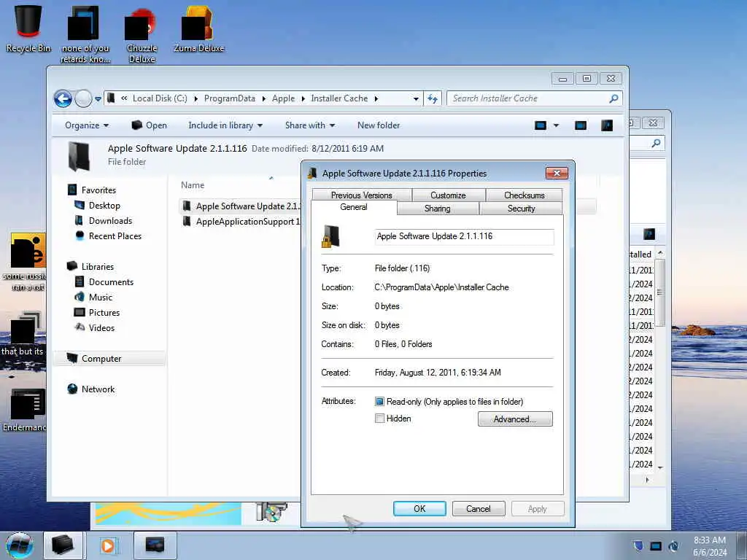Image resolution: width=747 pixels, height=560 pixels.
Task: Click the refresh button beside address bar
Action: [433, 98]
